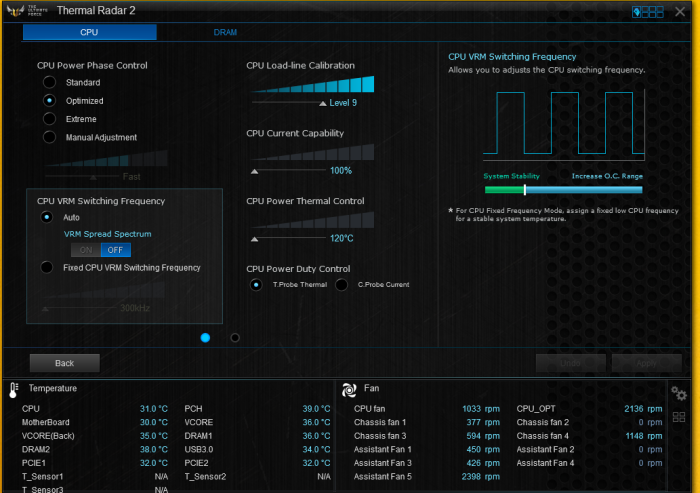Click the Back button
700x493 pixels.
pyautogui.click(x=65, y=363)
